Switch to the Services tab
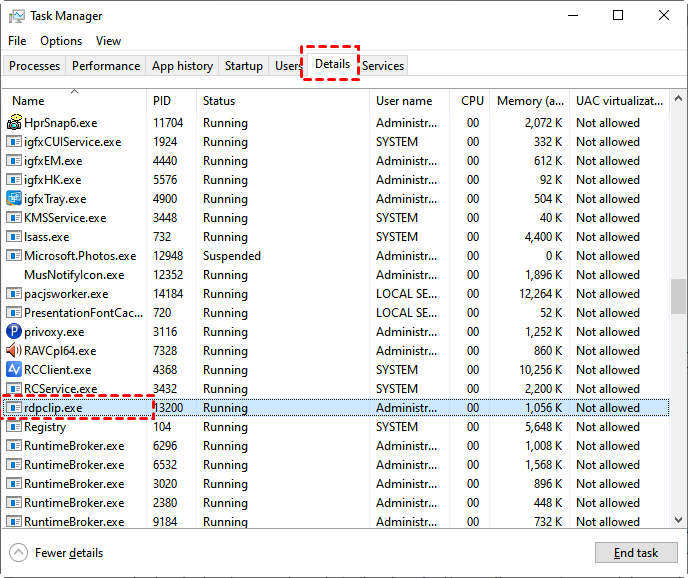Image resolution: width=688 pixels, height=578 pixels. pos(383,66)
